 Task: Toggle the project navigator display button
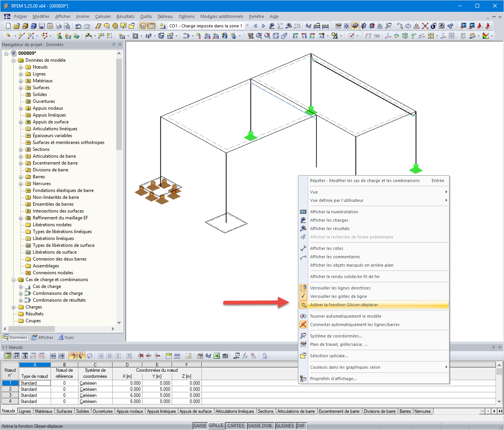tap(143, 26)
